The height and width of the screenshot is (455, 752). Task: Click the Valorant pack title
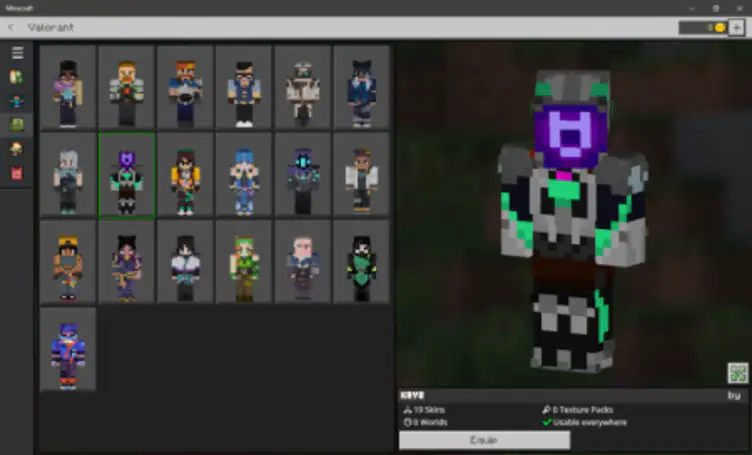(x=51, y=27)
